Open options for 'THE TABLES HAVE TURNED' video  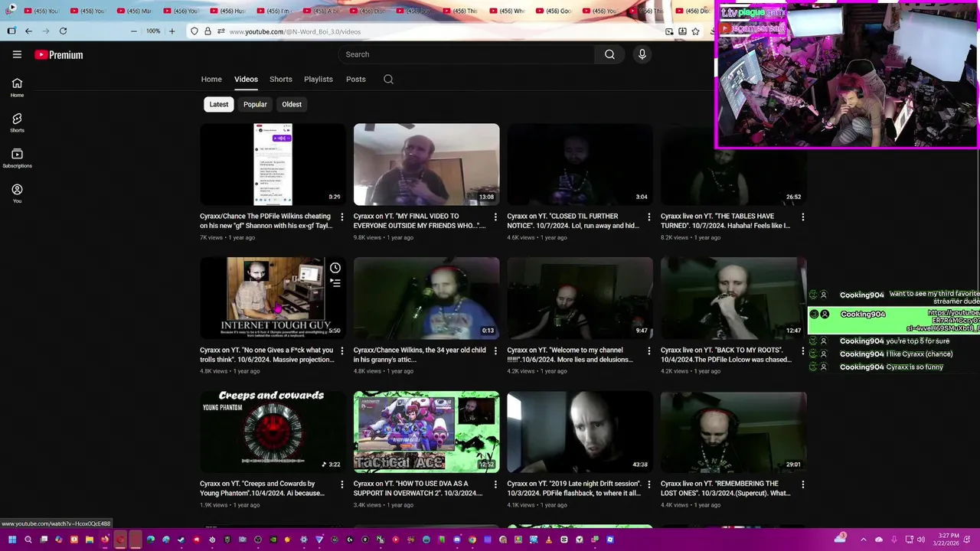(x=802, y=217)
